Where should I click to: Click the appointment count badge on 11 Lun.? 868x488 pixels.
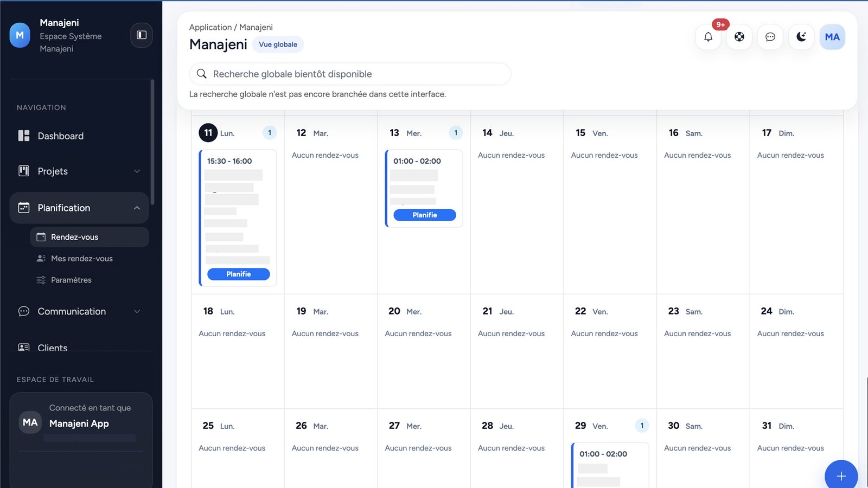tap(270, 133)
